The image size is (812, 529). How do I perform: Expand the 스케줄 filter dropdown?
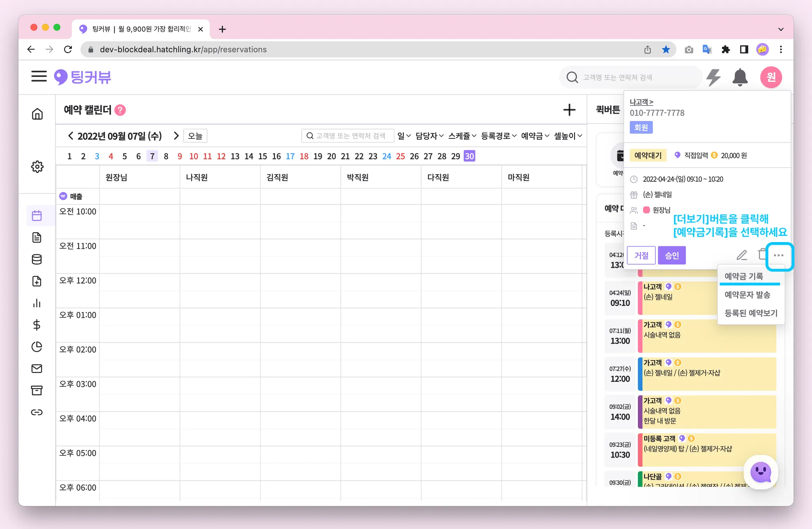point(462,136)
